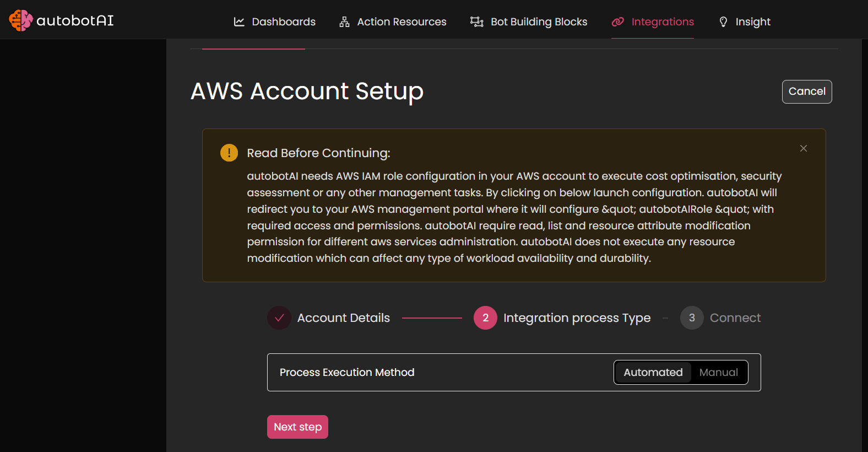Click the AWS Account Setup heading
The image size is (868, 452).
tap(307, 92)
